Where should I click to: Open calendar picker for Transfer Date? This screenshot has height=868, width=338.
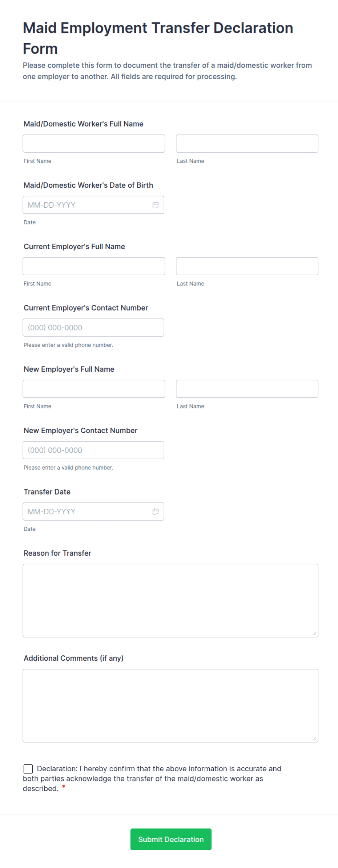coord(156,512)
